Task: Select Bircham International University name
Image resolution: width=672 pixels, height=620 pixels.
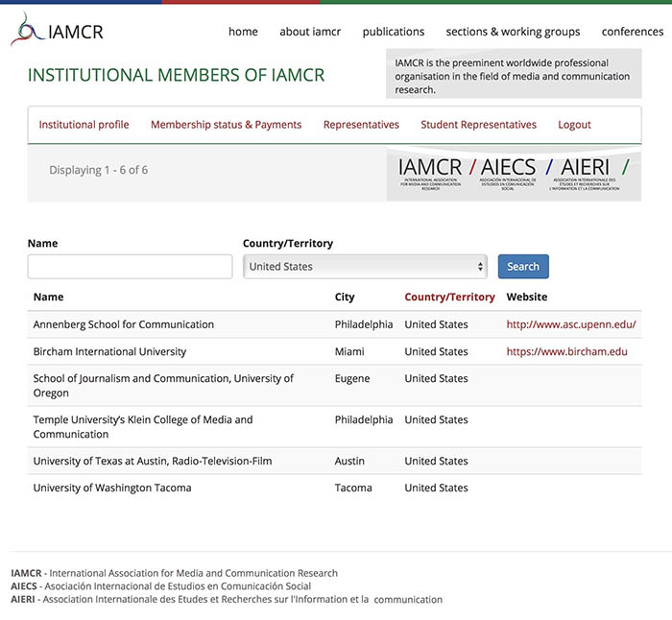Action: tap(109, 352)
